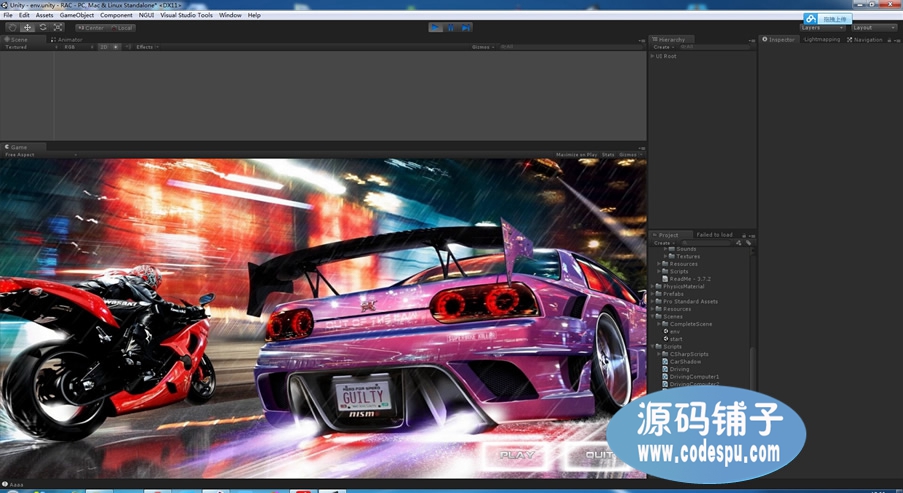The height and width of the screenshot is (493, 903).
Task: Toggle scene audio speaker icon
Action: point(128,47)
